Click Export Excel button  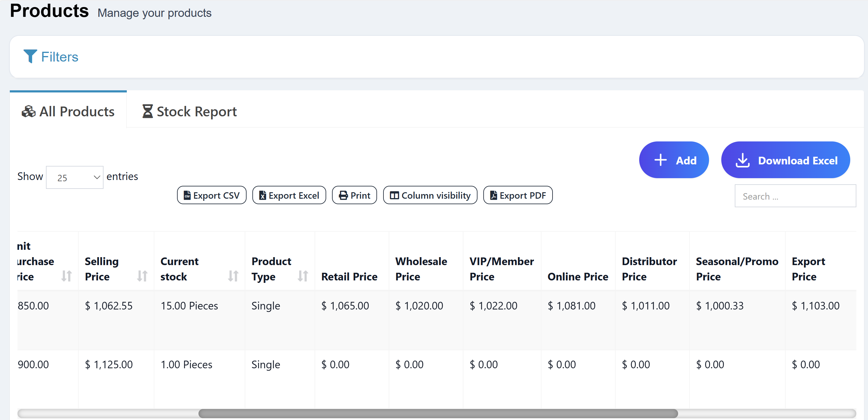289,195
